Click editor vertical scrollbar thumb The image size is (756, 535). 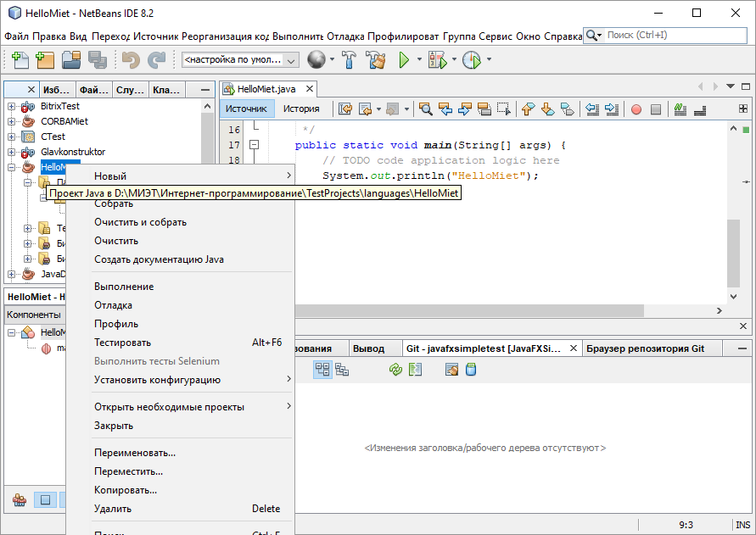(x=733, y=254)
